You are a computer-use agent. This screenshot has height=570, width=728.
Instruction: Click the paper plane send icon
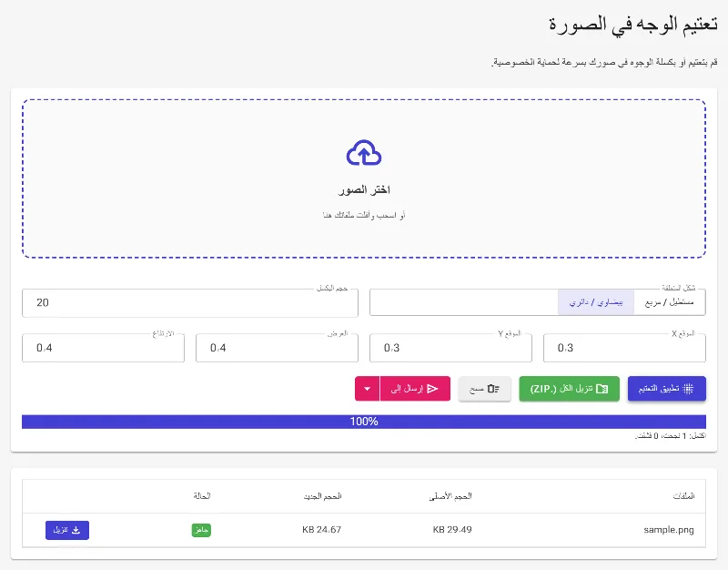(x=432, y=389)
